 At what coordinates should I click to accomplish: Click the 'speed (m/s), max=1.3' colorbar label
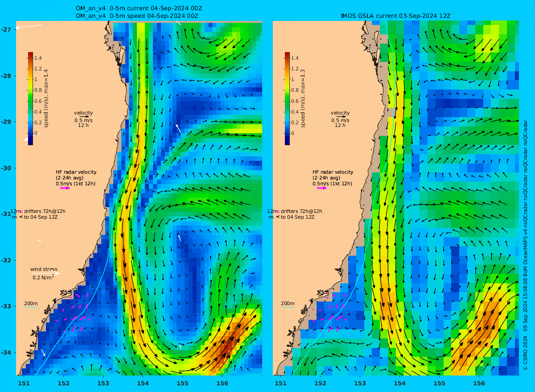[303, 98]
